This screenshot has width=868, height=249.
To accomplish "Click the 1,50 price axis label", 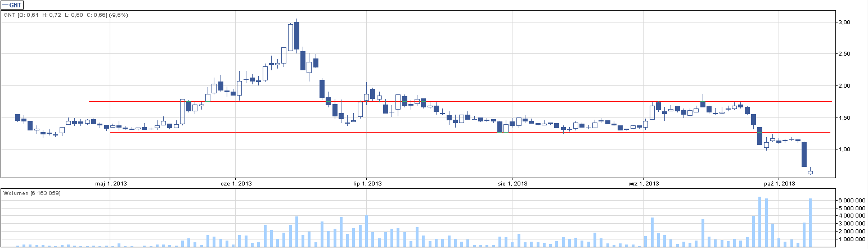I will coord(845,117).
